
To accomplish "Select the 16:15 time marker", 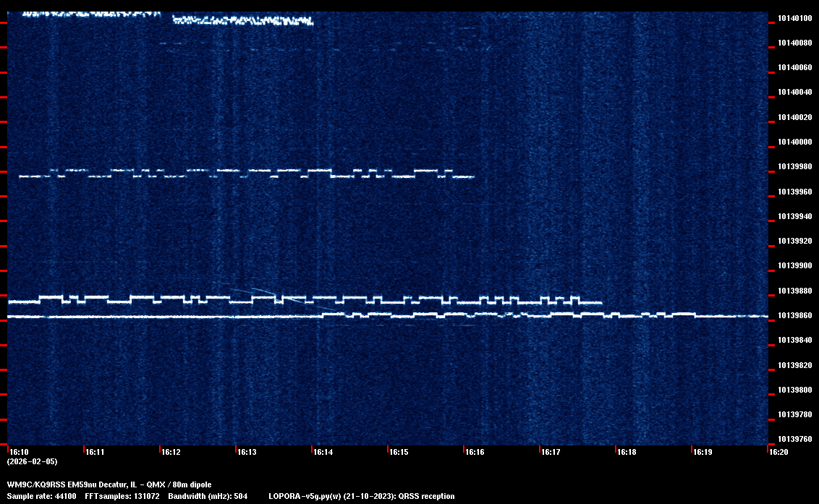I will 399,452.
